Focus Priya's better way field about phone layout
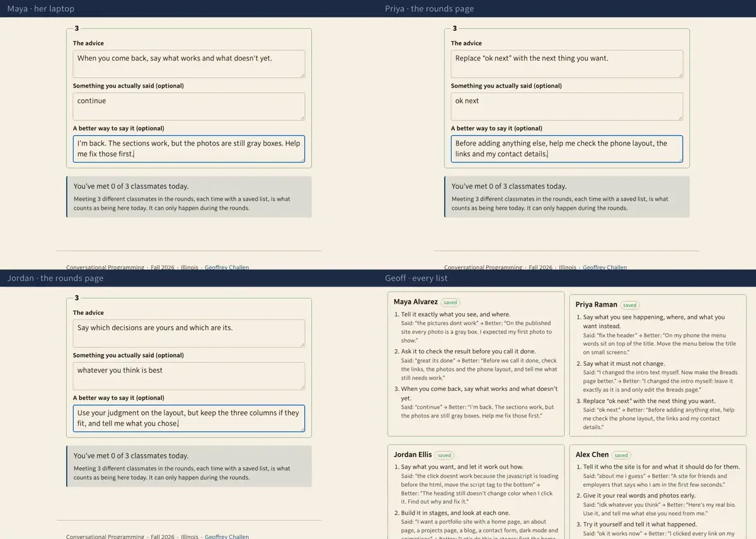 click(567, 149)
